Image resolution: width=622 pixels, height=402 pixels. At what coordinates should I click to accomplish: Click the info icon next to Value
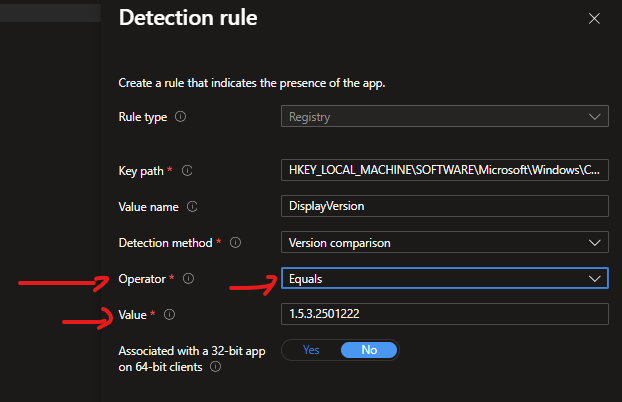[169, 314]
